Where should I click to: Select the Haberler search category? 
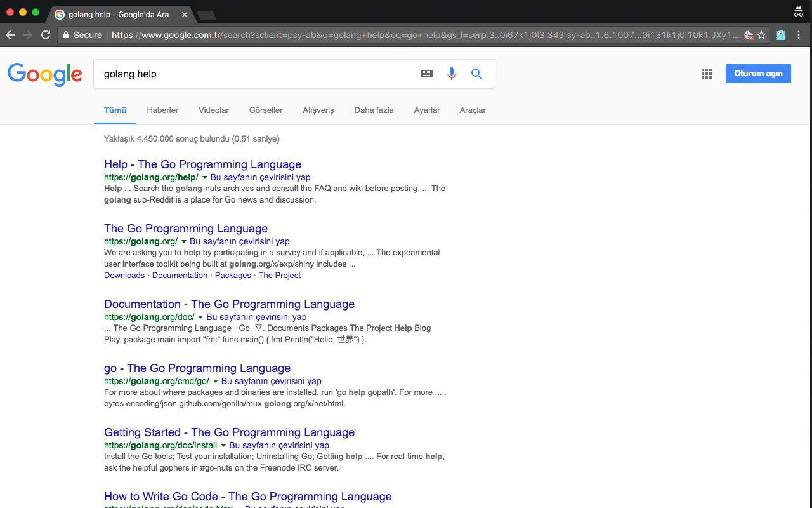[x=162, y=110]
